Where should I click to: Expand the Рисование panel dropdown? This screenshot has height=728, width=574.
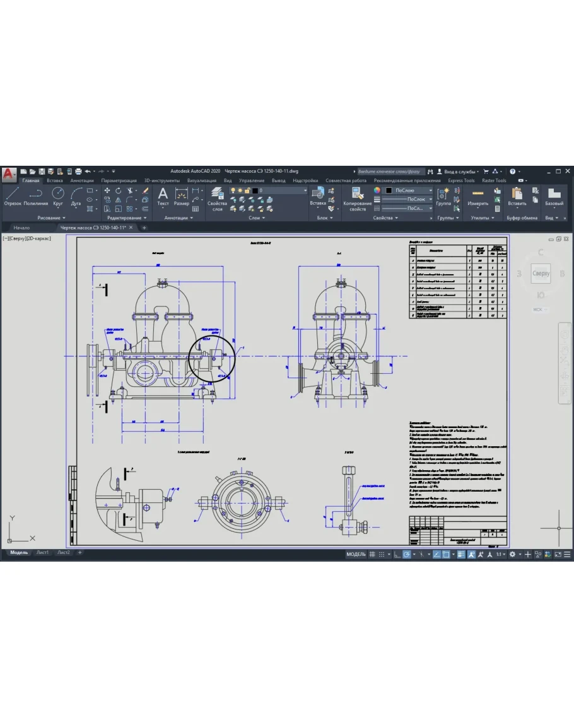point(51,218)
